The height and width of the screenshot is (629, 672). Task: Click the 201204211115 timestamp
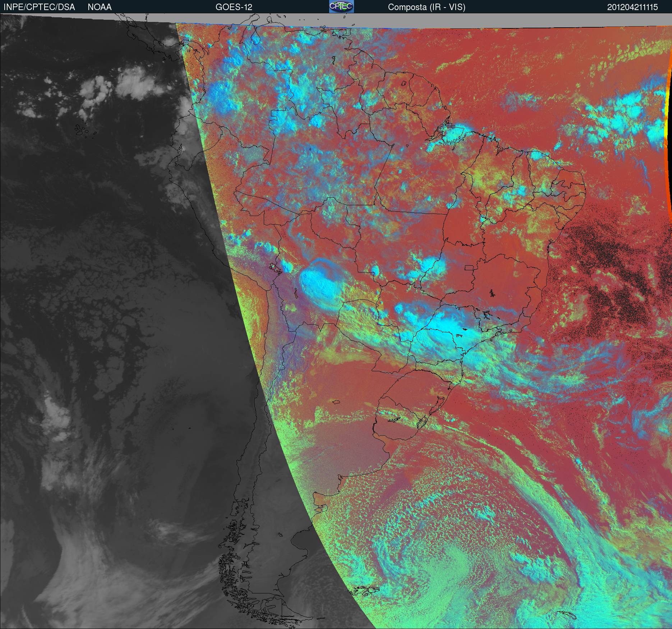[x=632, y=7]
